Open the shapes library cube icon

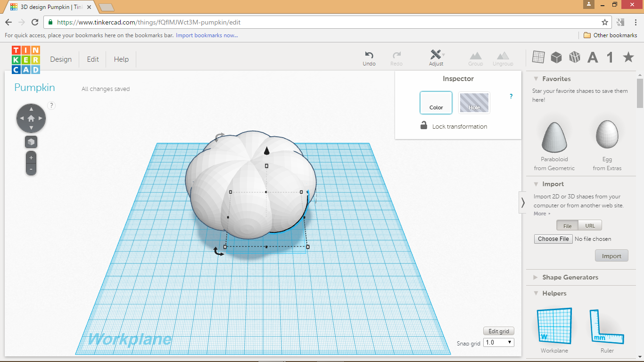[556, 57]
